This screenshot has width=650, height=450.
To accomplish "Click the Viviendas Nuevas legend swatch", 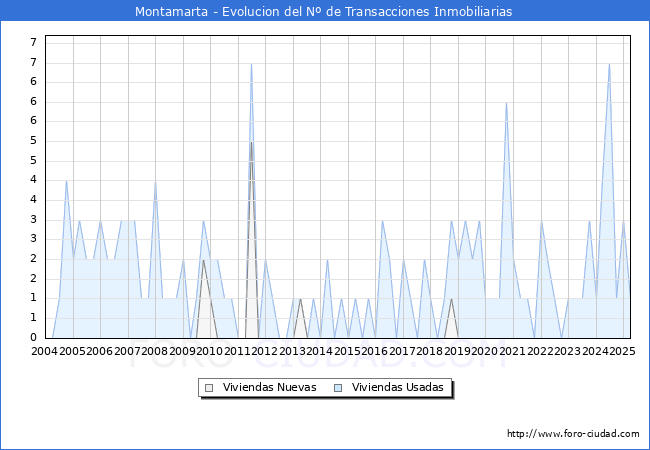I will pyautogui.click(x=209, y=388).
